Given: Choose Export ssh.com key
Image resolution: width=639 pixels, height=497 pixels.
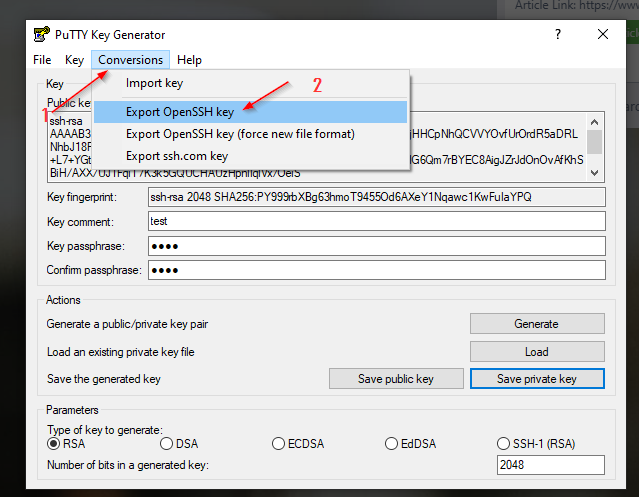Looking at the screenshot, I should point(250,156).
